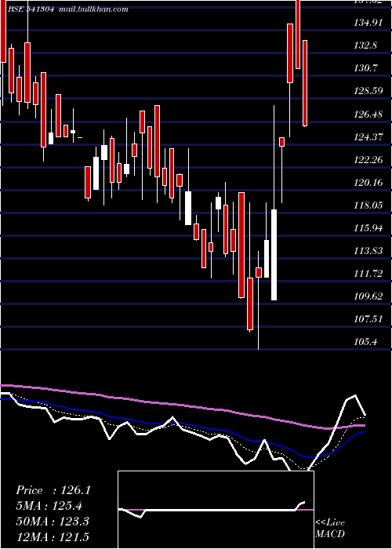Image resolution: width=392 pixels, height=549 pixels.
Task: Click the 5MA : 125.4 readout
Action: click(49, 506)
